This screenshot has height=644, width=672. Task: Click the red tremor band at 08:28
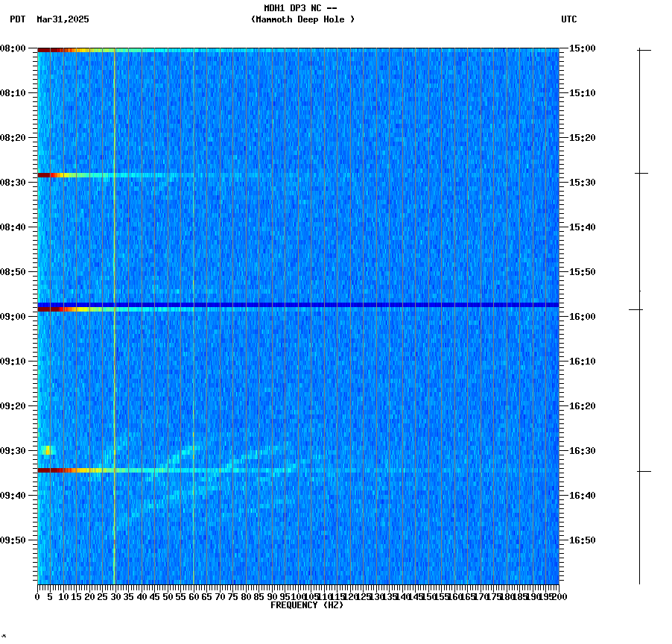pyautogui.click(x=56, y=174)
